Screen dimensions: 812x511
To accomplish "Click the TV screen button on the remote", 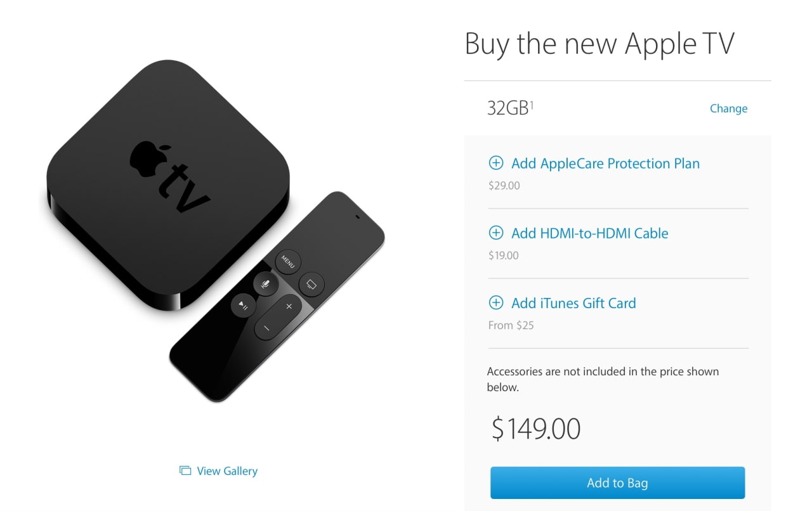I will click(x=311, y=283).
